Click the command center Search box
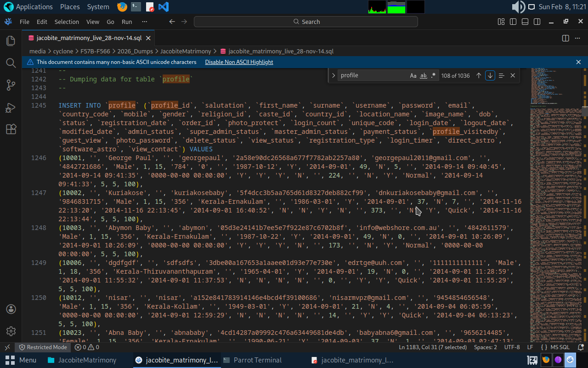Image resolution: width=588 pixels, height=368 pixels. pos(306,22)
